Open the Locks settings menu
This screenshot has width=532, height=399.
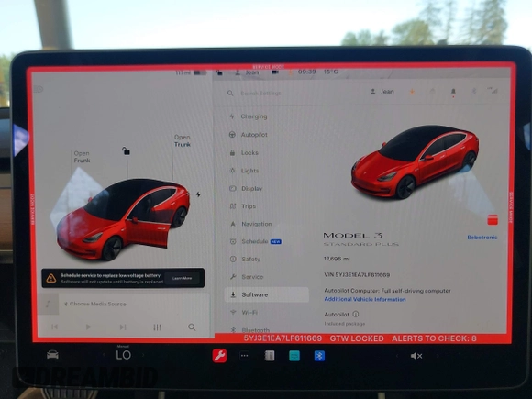pos(244,152)
